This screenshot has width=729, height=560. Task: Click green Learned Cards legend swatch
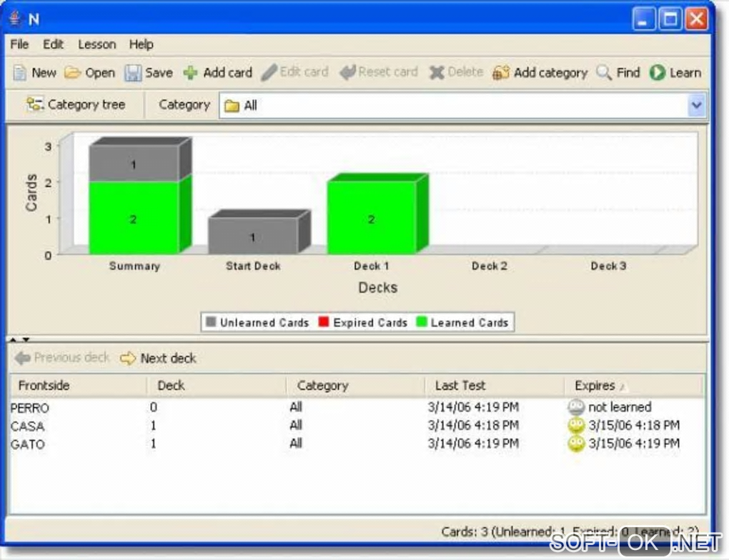422,321
